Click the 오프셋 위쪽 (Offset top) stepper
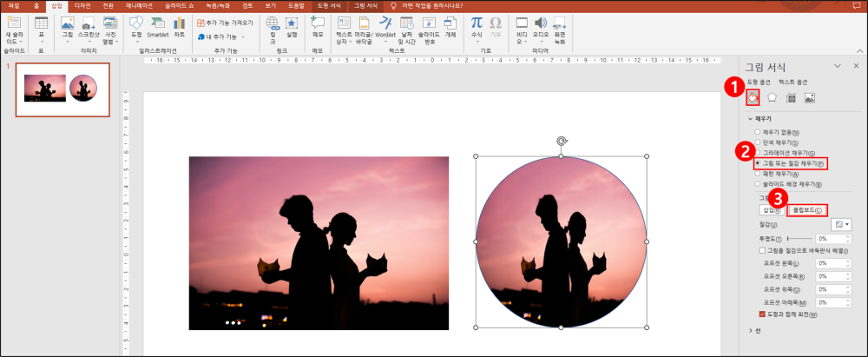The image size is (868, 357). click(x=848, y=289)
